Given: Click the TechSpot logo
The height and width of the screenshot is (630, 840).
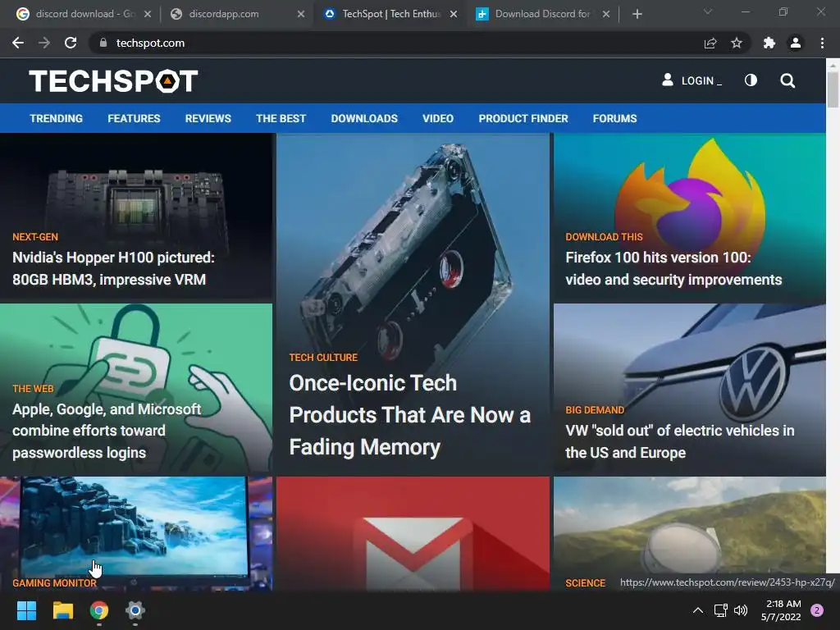Looking at the screenshot, I should (x=113, y=81).
